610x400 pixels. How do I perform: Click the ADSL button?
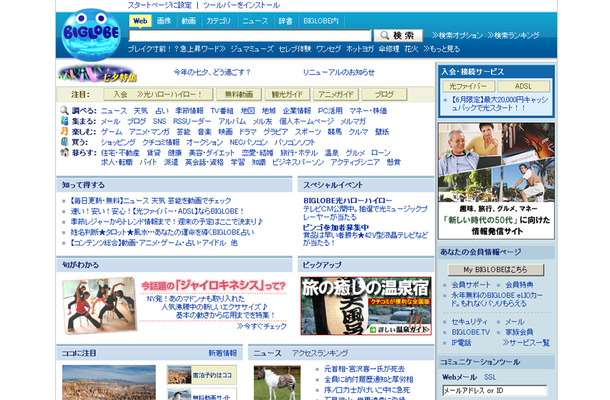(523, 86)
